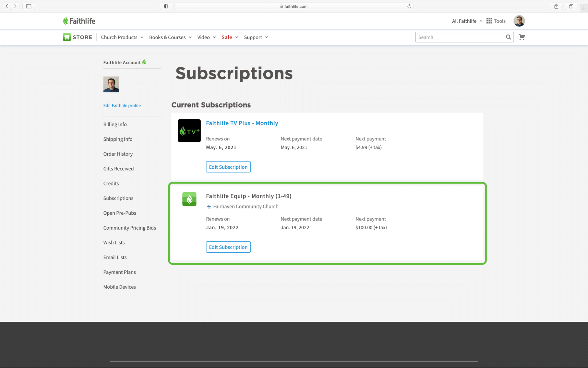Click the Edit Faithlife profile link

(122, 105)
